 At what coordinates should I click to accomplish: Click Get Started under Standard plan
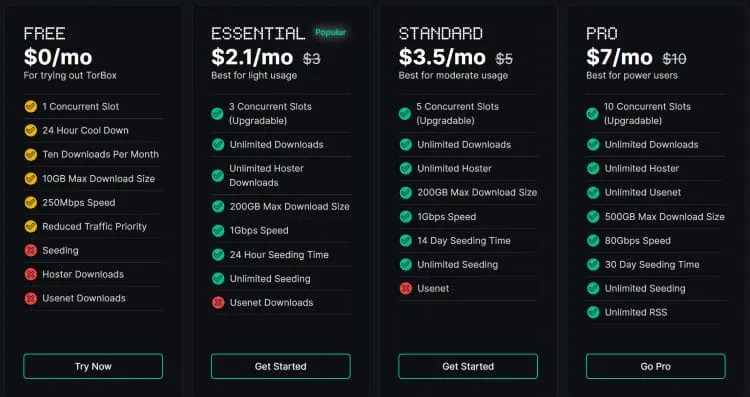(468, 366)
